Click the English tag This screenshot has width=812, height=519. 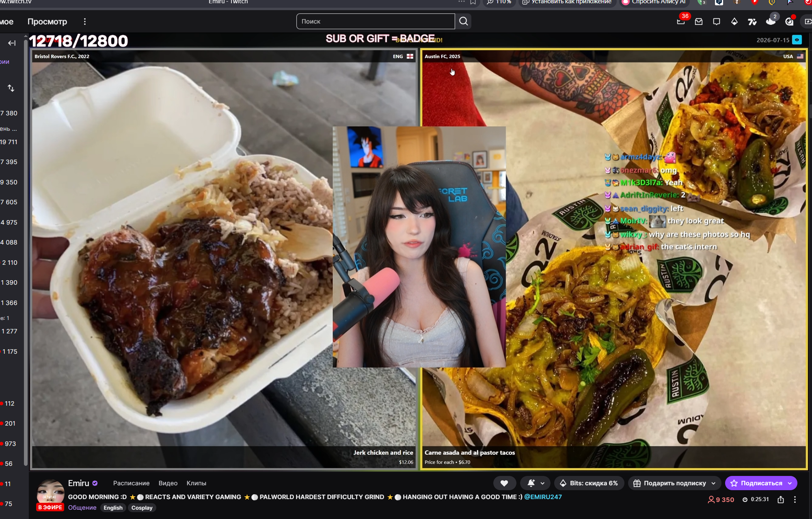113,508
